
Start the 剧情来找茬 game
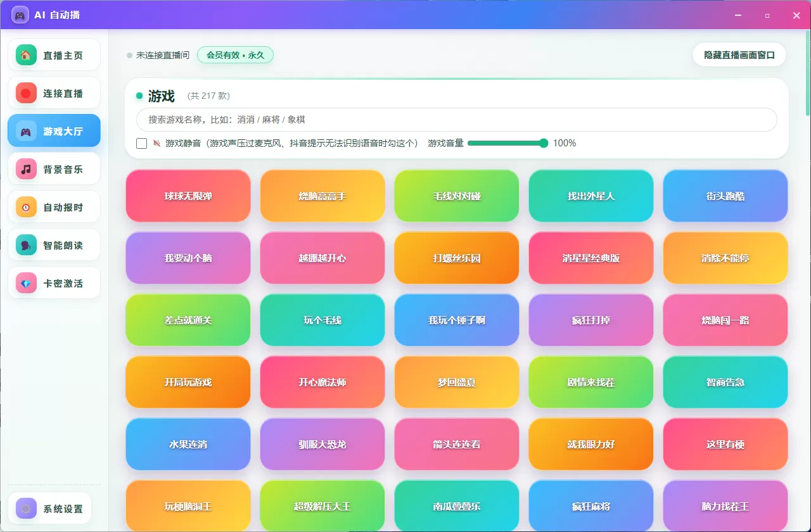[x=591, y=382]
